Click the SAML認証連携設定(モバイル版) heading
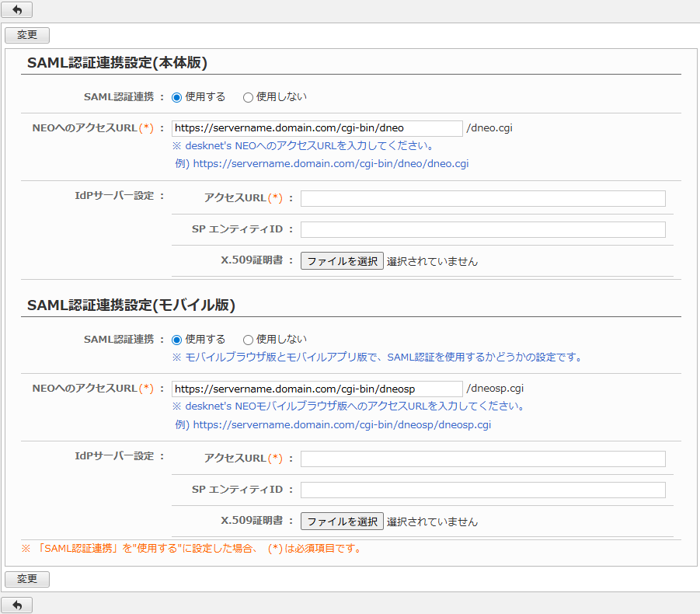The image size is (700, 614). tap(131, 305)
